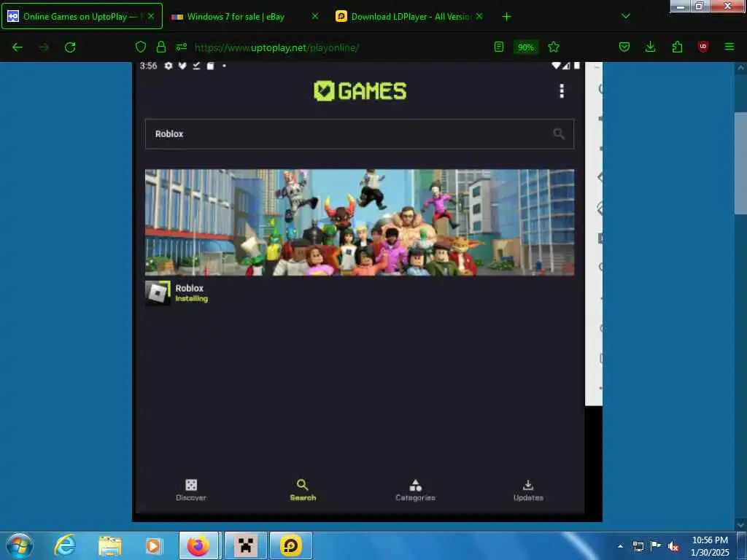The image size is (747, 560).
Task: Open the Action Center flag icon
Action: click(656, 545)
